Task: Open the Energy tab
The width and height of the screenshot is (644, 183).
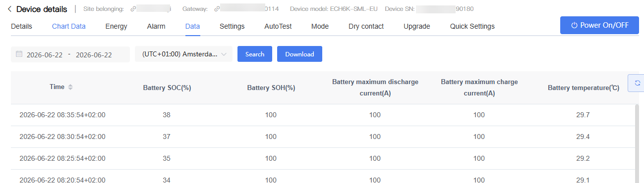Action: 117,26
